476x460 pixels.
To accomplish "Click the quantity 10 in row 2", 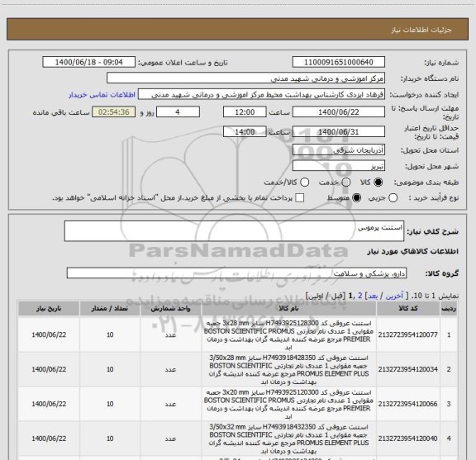I will pos(110,369).
